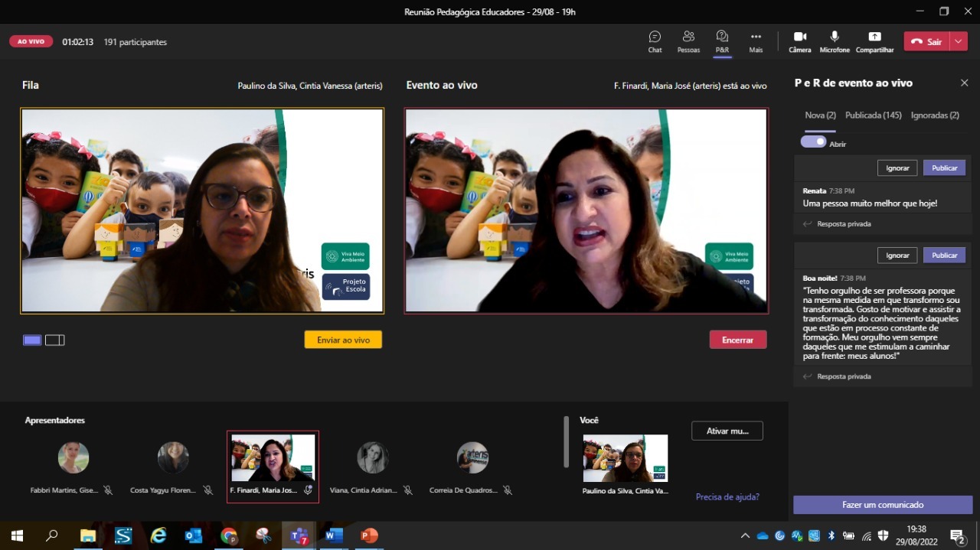Open the Chat panel
Image resolution: width=980 pixels, height=550 pixels.
655,41
